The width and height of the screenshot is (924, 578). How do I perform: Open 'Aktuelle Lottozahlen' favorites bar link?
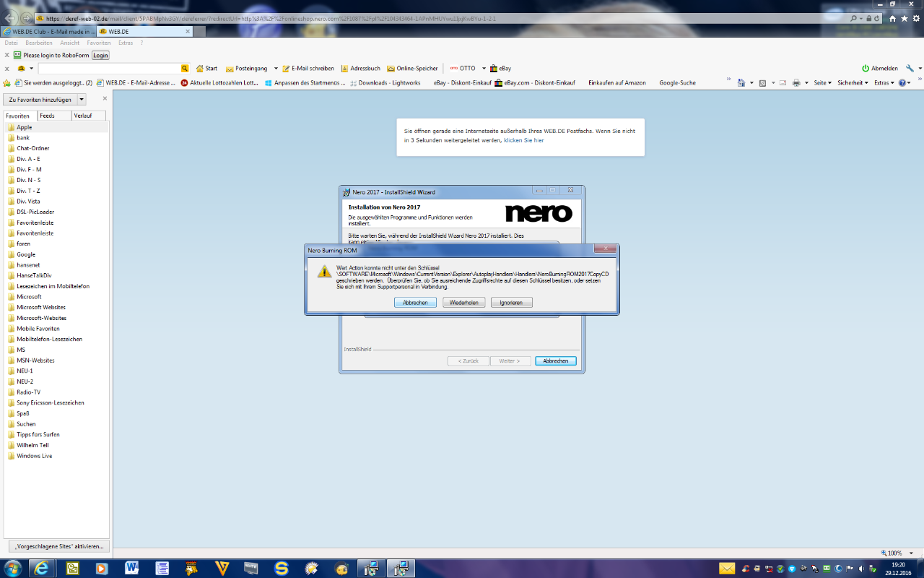[x=219, y=82]
